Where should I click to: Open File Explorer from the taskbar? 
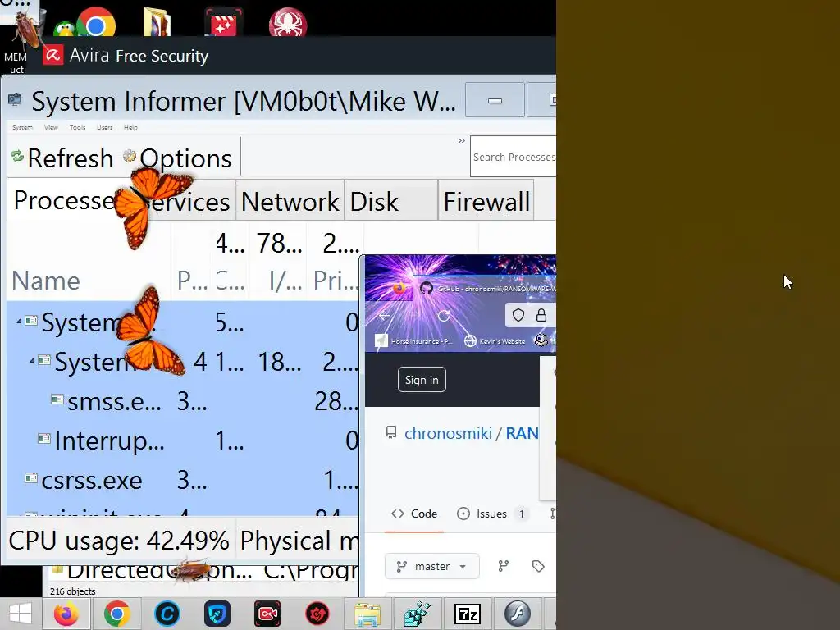[367, 614]
